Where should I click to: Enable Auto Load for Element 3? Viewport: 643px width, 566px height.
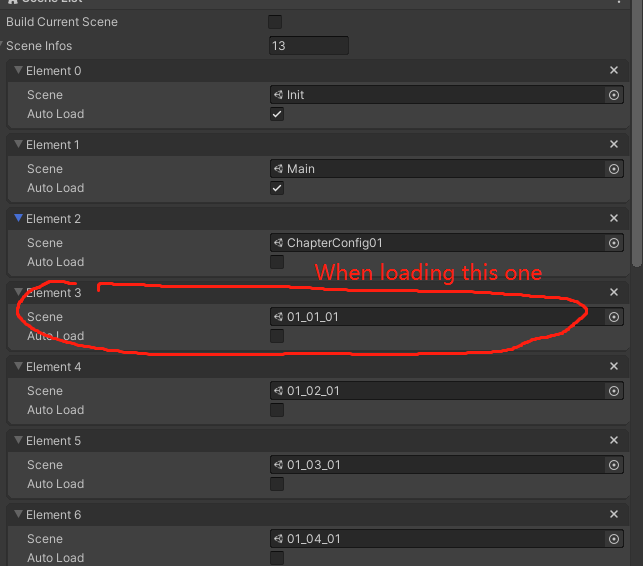[x=277, y=336]
